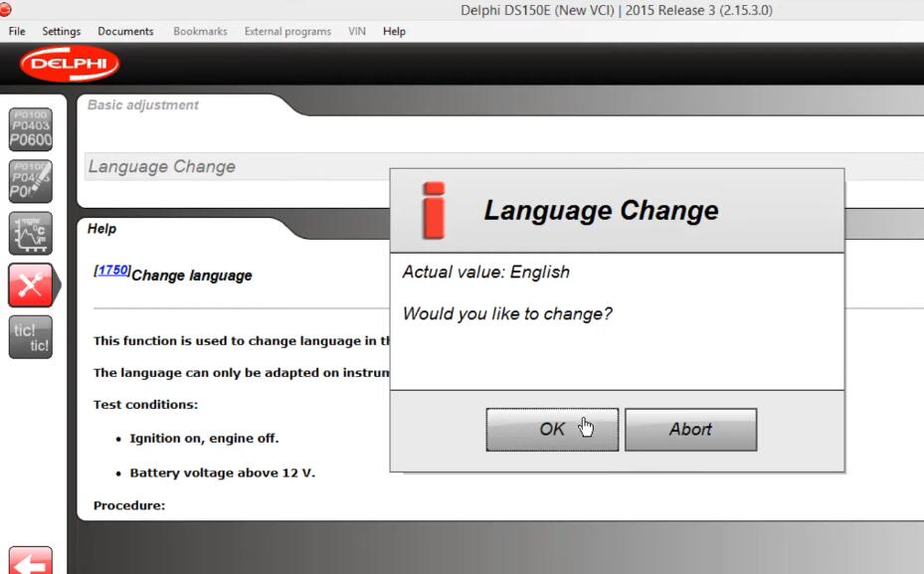
Task: Select the Help panel tab
Action: pos(101,229)
